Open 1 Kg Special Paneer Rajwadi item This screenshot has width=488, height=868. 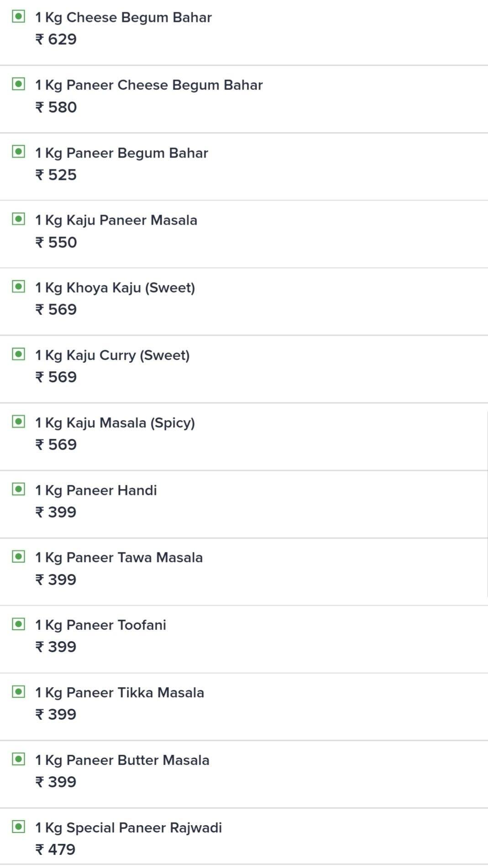coord(128,828)
